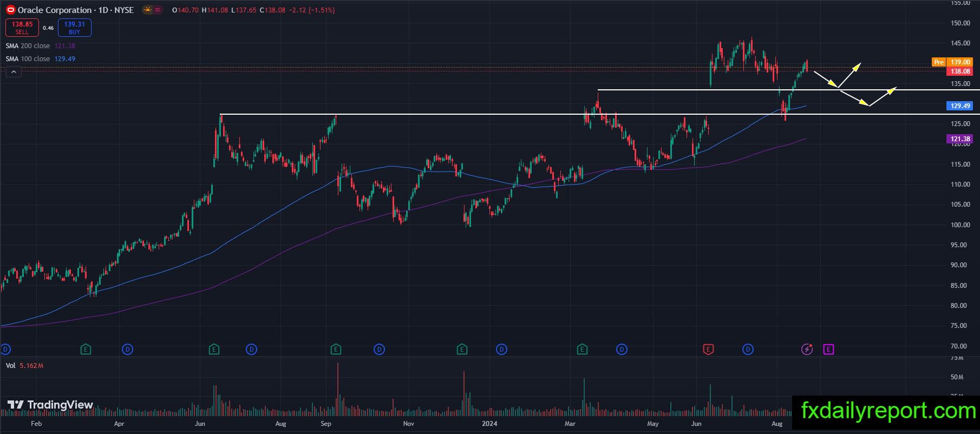The height and width of the screenshot is (434, 980).
Task: Click the 150.00 level on the price scale
Action: pos(961,23)
